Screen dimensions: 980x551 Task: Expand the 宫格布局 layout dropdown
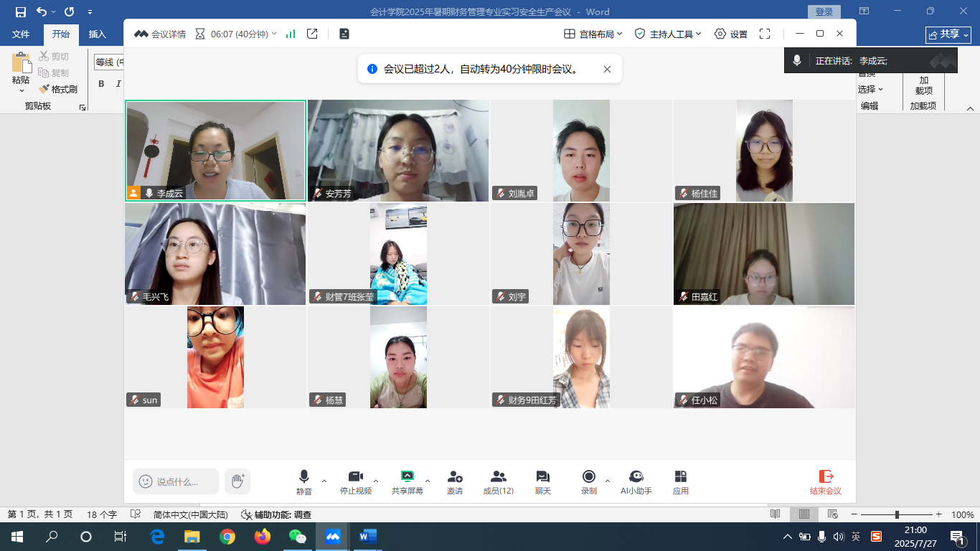pyautogui.click(x=593, y=34)
